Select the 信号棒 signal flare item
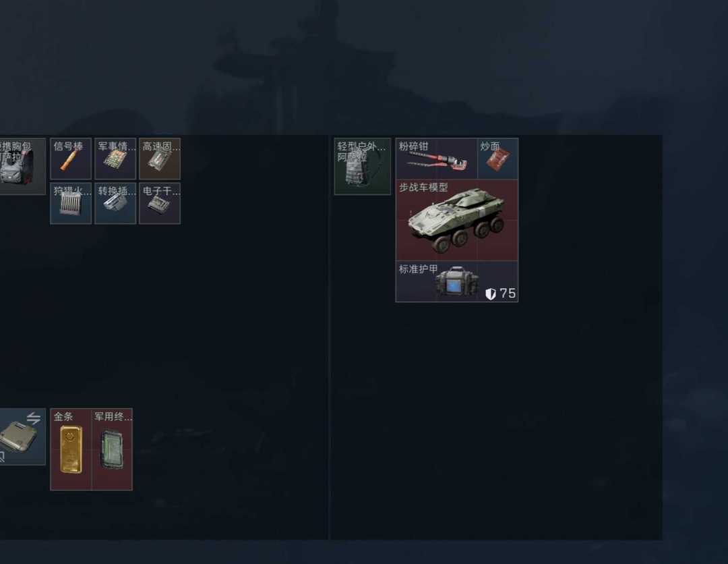 [x=71, y=159]
